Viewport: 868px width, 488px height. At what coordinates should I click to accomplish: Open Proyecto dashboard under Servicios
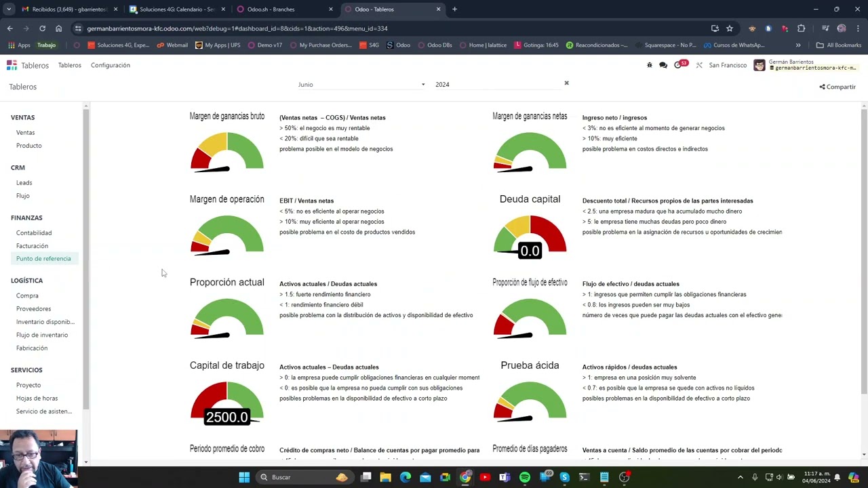28,385
